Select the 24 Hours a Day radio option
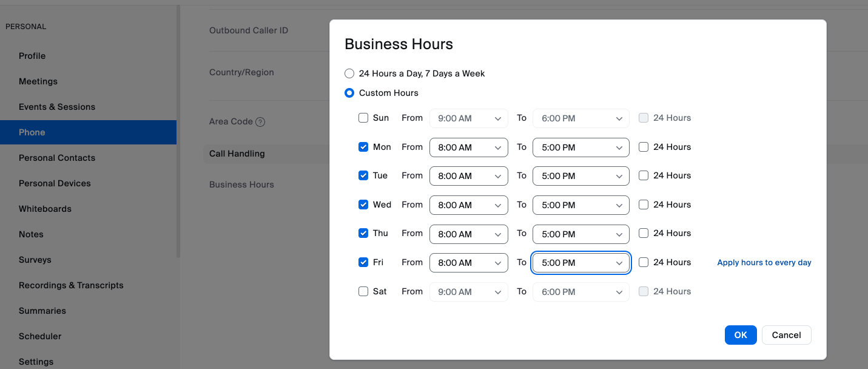Viewport: 868px width, 369px height. pos(349,73)
